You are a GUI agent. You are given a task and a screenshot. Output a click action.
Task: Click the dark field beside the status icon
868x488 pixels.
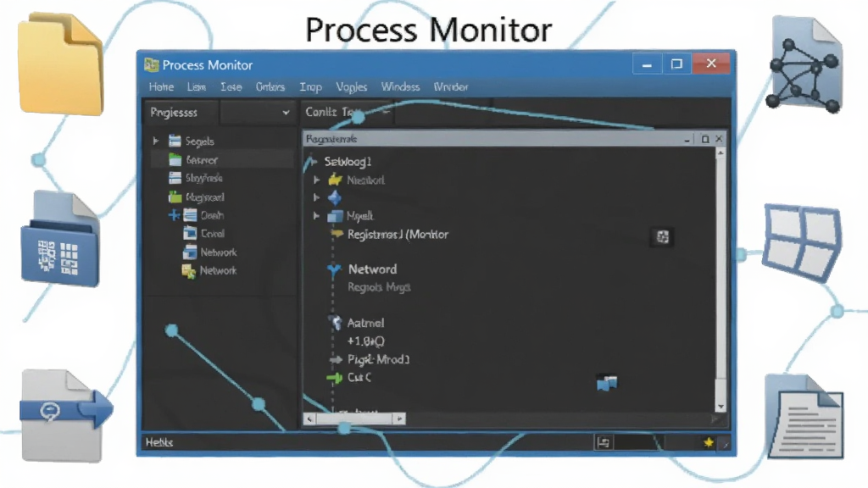click(x=639, y=442)
